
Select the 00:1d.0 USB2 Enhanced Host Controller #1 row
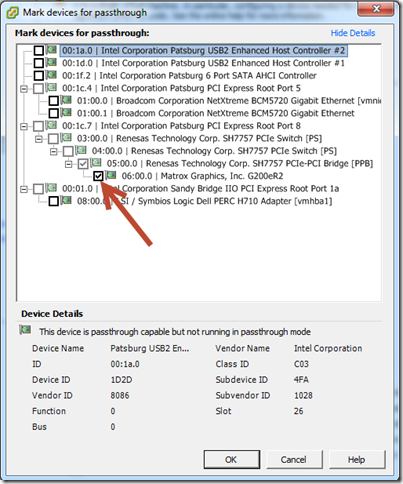tap(203, 63)
